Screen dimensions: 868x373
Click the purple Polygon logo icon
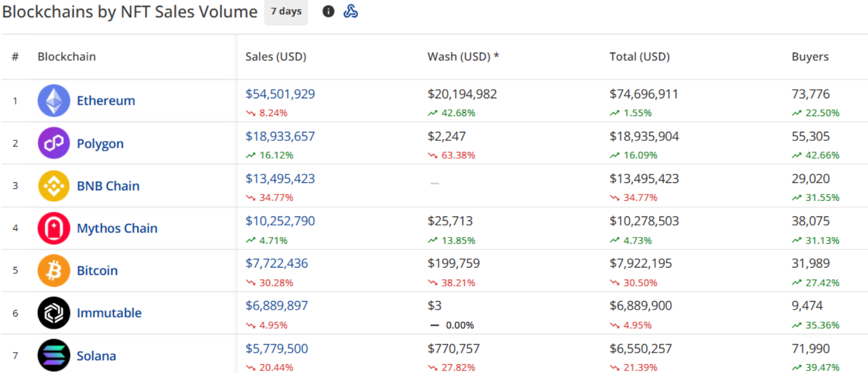(54, 143)
